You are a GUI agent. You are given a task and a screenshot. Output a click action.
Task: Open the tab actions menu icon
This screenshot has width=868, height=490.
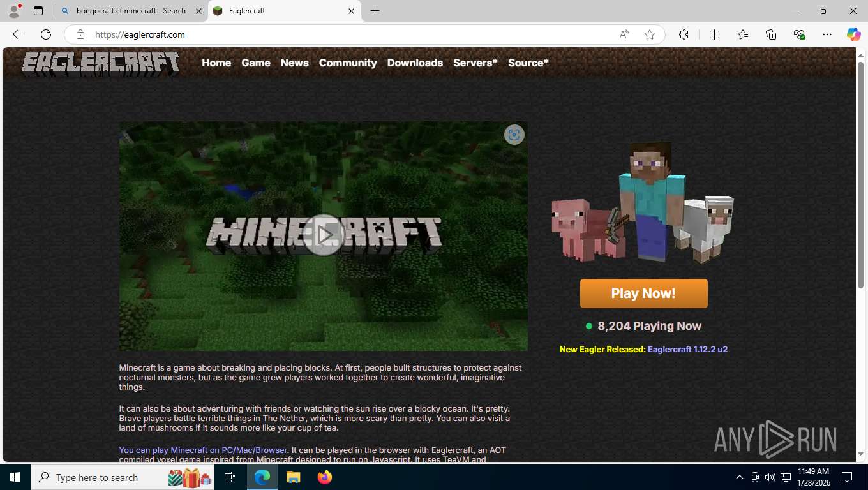click(x=38, y=11)
